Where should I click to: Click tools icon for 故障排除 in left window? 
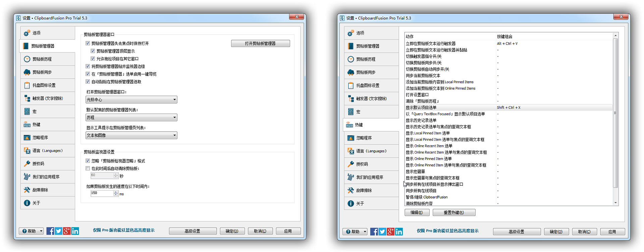(x=27, y=190)
